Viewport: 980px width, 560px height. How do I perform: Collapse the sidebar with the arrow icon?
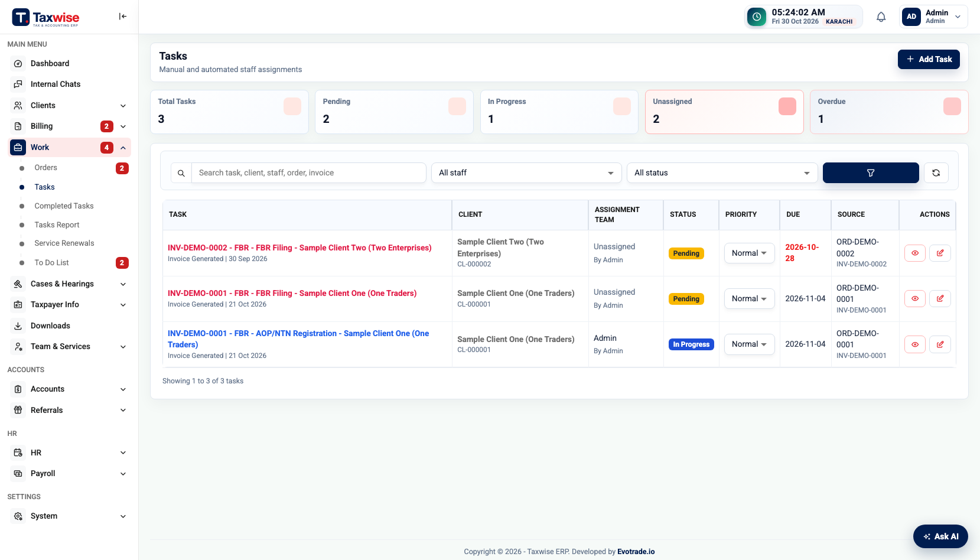tap(123, 17)
